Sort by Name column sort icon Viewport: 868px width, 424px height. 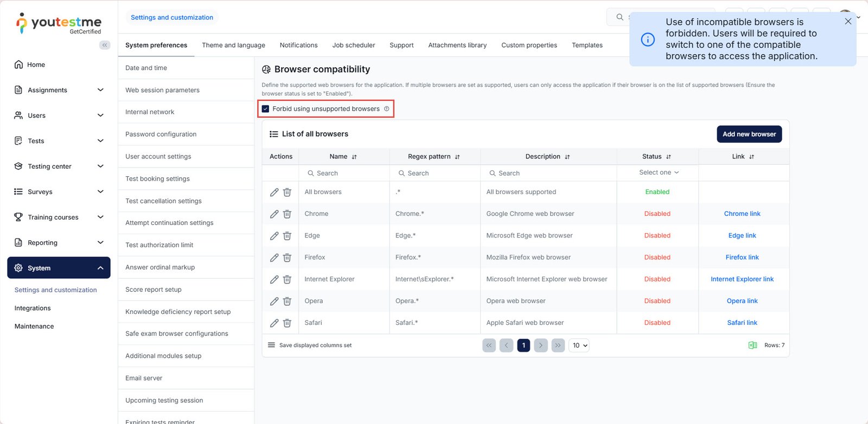pos(354,157)
